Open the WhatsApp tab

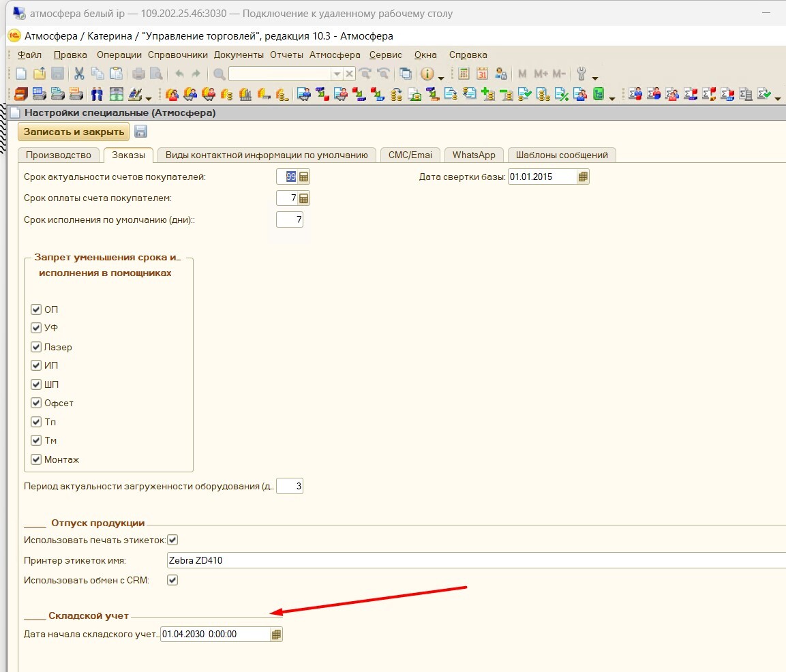pos(474,155)
